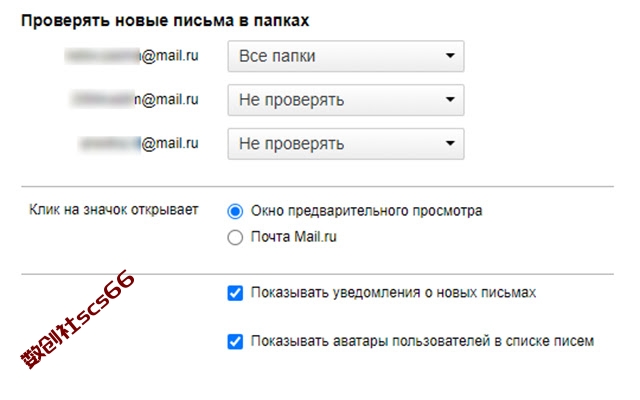Open the third account's "Не проверять" dropdown
Viewport: 640px width, 400px height.
346,144
